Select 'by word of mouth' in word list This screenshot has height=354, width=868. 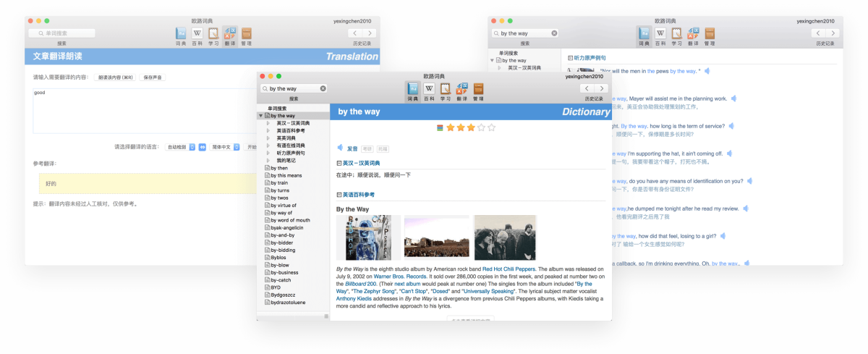pyautogui.click(x=287, y=220)
